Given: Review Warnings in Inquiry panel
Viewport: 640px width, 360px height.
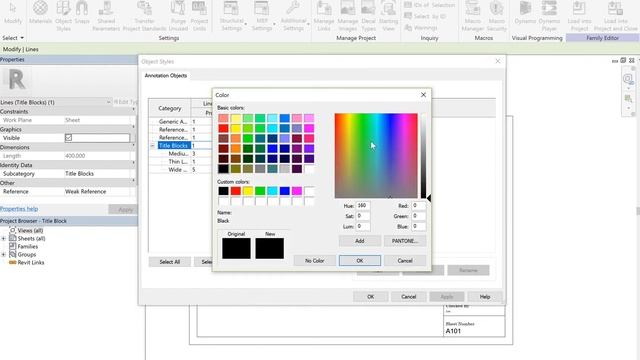Looking at the screenshot, I should tap(421, 28).
